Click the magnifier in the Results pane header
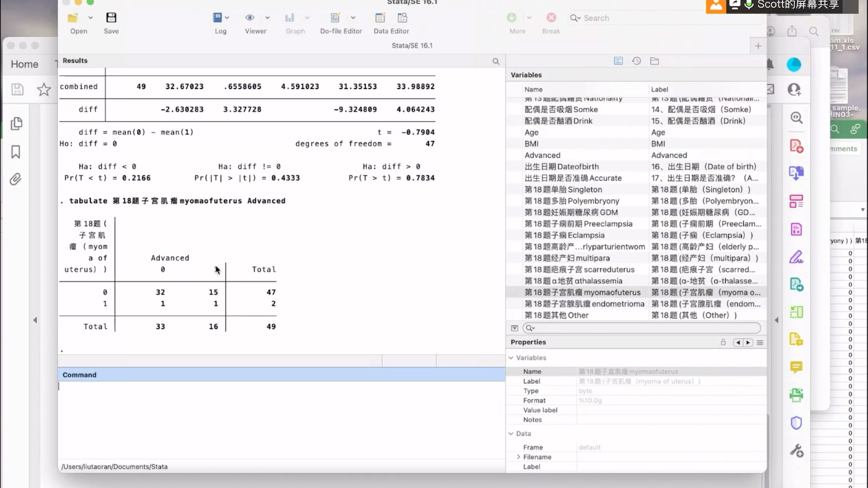 pos(496,61)
